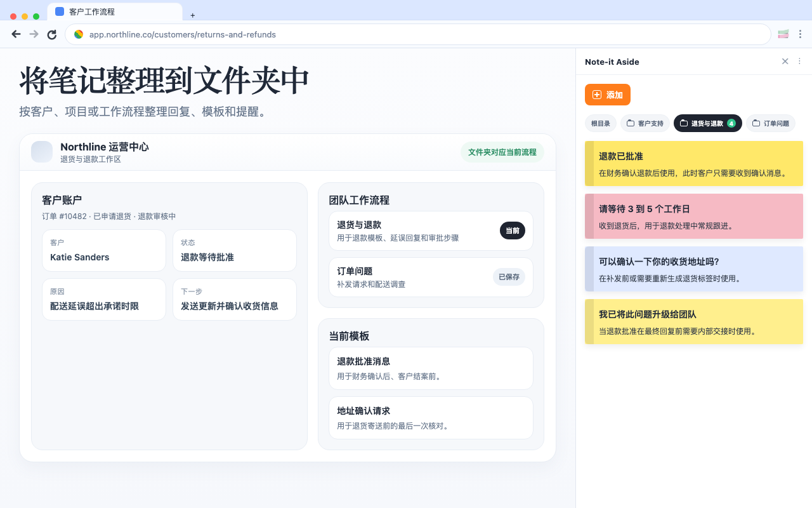Toggle the 客户支持 folder filter

tap(645, 123)
